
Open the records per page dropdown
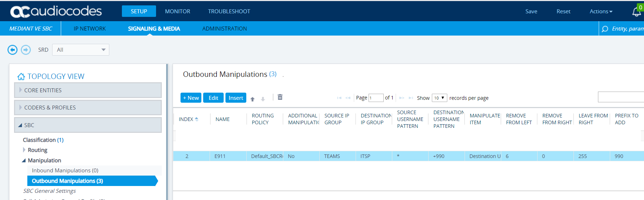coord(439,98)
